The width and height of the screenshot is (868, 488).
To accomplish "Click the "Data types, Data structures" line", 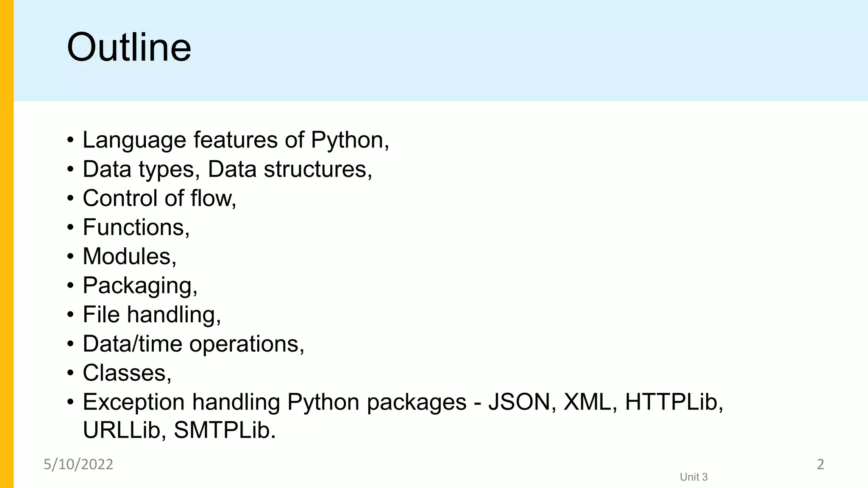I will [x=227, y=169].
